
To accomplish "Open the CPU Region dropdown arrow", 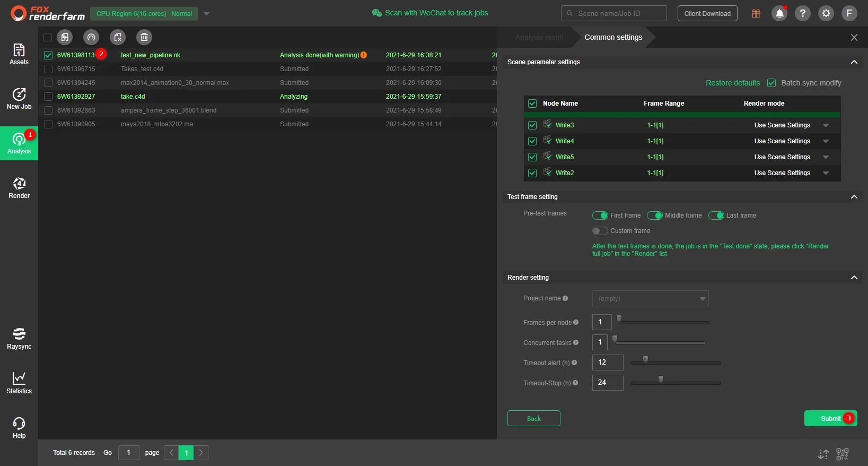I will 207,14.
